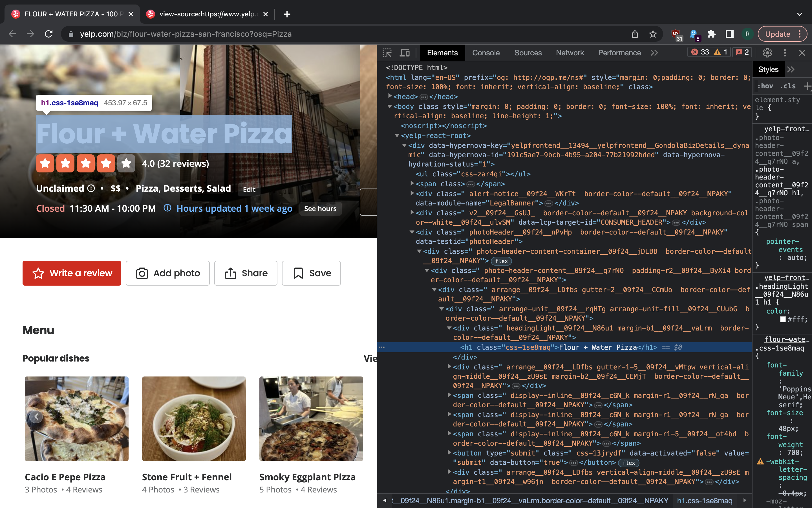The height and width of the screenshot is (508, 812).
Task: Click the previous arrow on Cacio E Pepe photo
Action: 36,417
